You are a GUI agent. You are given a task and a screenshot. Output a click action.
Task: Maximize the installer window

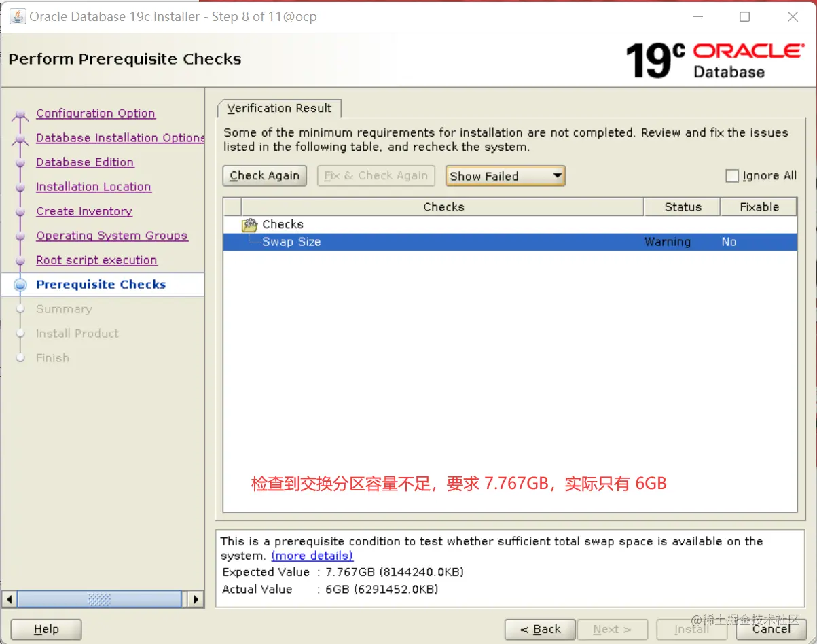point(744,17)
